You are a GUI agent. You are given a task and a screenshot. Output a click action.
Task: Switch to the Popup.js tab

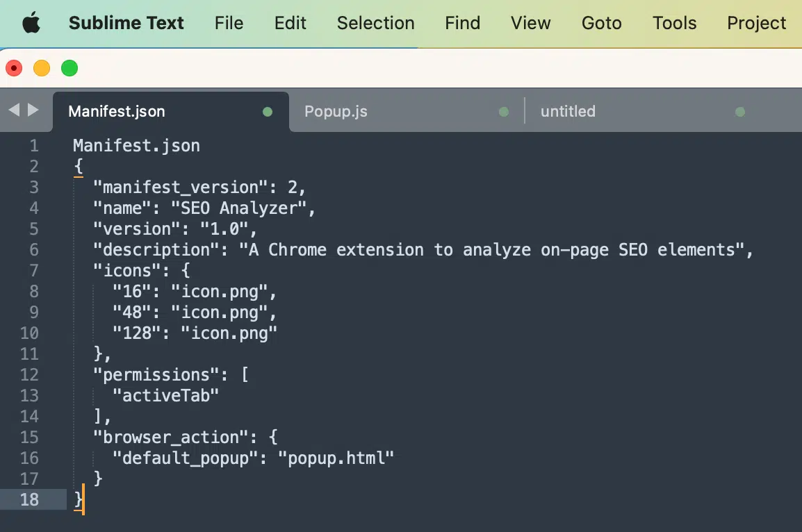pos(336,112)
